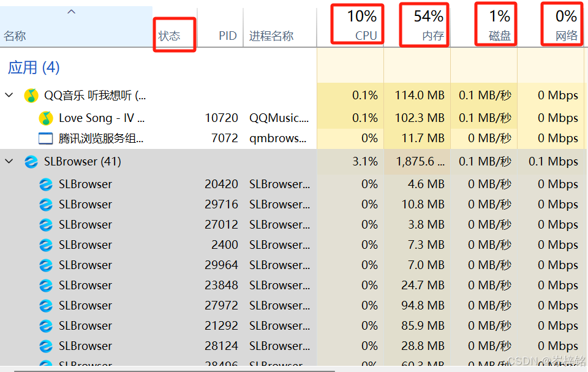Click PID cell 23848
Screen dimensions: 588x372
pos(221,286)
